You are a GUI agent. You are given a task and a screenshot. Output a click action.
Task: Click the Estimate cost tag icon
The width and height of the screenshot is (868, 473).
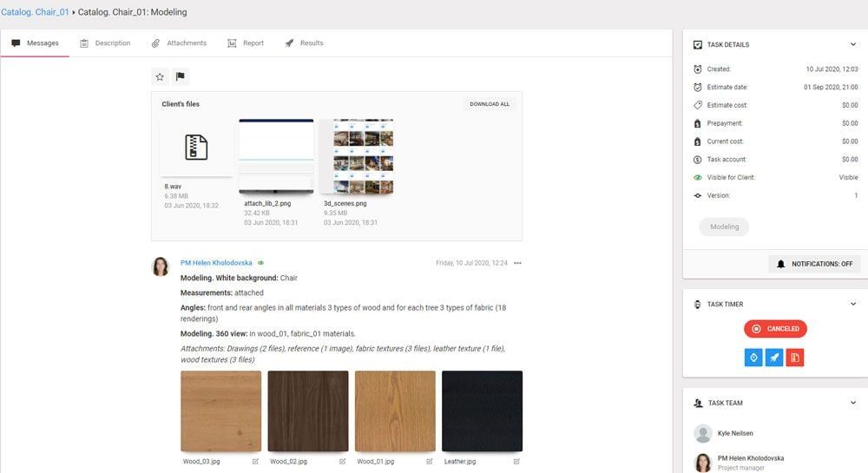click(698, 105)
